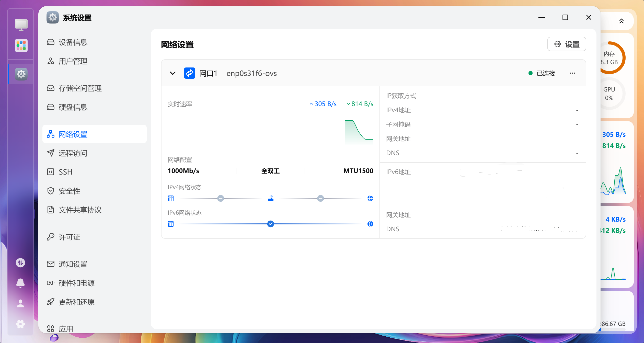The image size is (644, 343).
Task: Click the IPv4 router node icon
Action: (271, 198)
